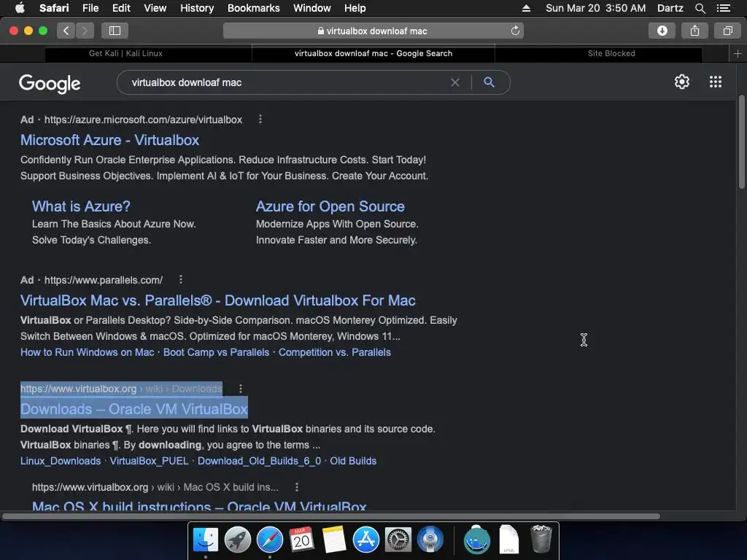Open the VirtualBox_PUEL sitelink

[x=149, y=461]
